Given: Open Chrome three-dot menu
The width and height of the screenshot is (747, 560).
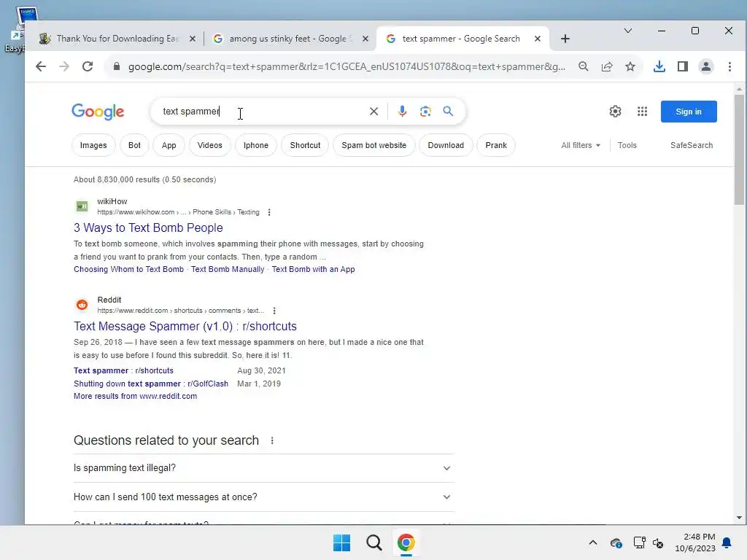Looking at the screenshot, I should pyautogui.click(x=729, y=66).
